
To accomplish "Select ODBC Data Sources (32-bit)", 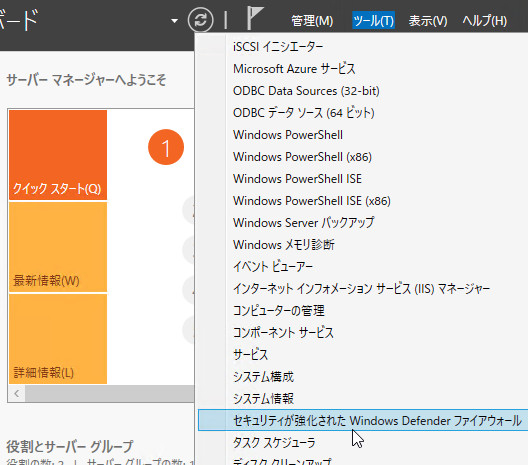I will tap(306, 91).
